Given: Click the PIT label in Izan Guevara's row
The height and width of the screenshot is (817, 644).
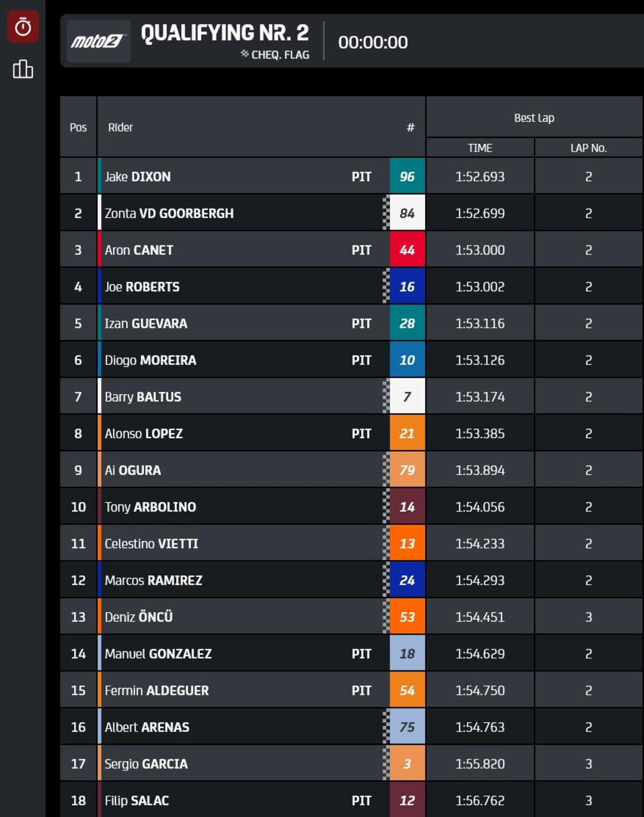Looking at the screenshot, I should pyautogui.click(x=361, y=323).
